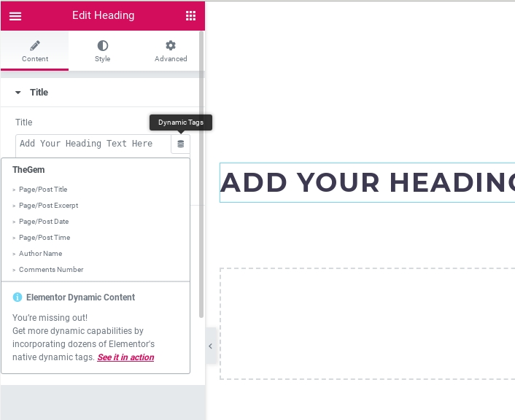The height and width of the screenshot is (420, 515).
Task: Choose Page/Post Date dynamic tag
Action: tap(44, 222)
